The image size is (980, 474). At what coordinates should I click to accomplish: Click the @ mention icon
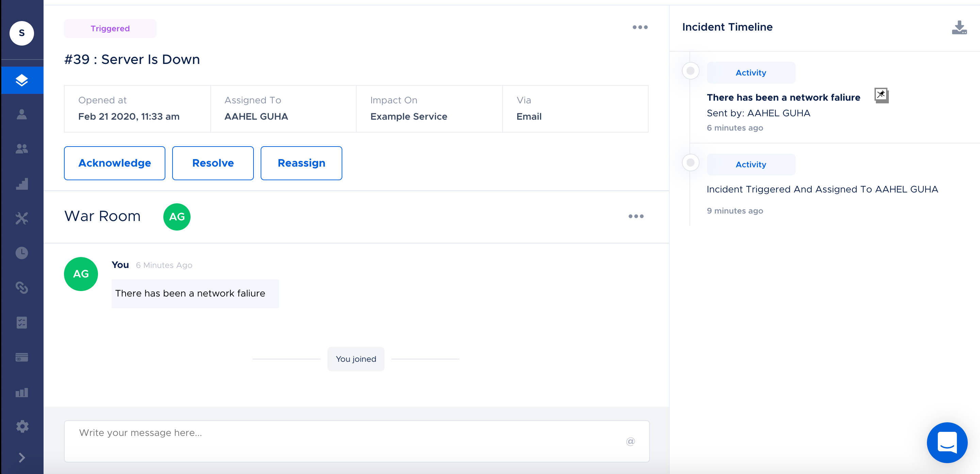coord(631,441)
